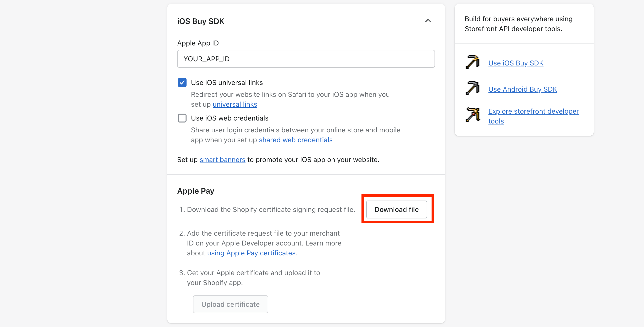Open using Apple Pay certificates link
The image size is (644, 327).
tap(251, 253)
